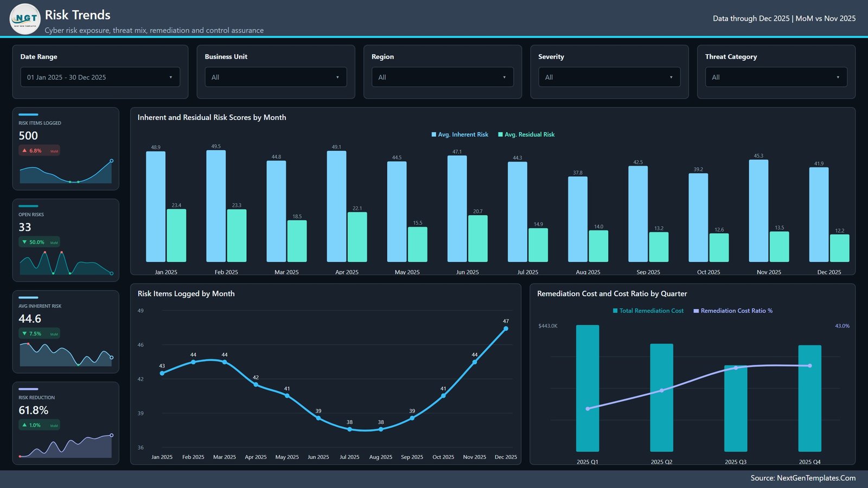Click the Risk Reduction sparkline
The image size is (868, 488).
click(x=66, y=446)
